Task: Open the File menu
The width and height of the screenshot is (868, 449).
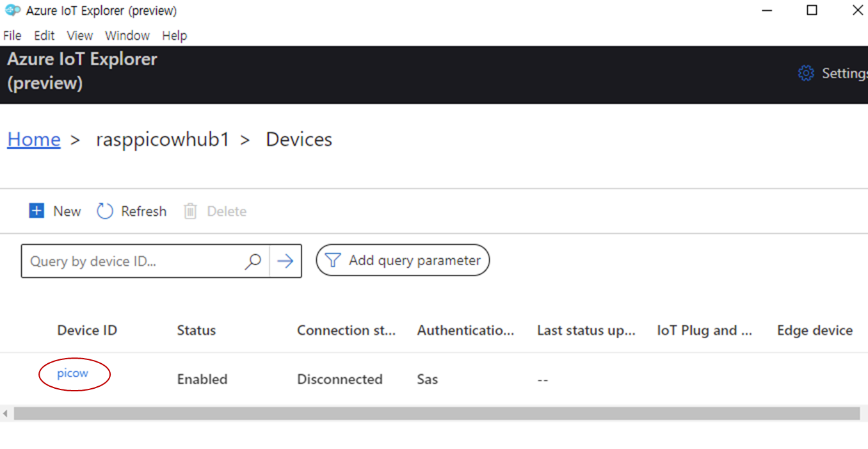Action: click(12, 35)
